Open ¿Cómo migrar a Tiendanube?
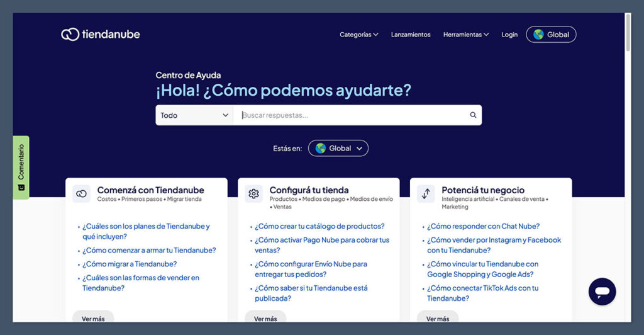Image resolution: width=644 pixels, height=335 pixels. tap(130, 264)
